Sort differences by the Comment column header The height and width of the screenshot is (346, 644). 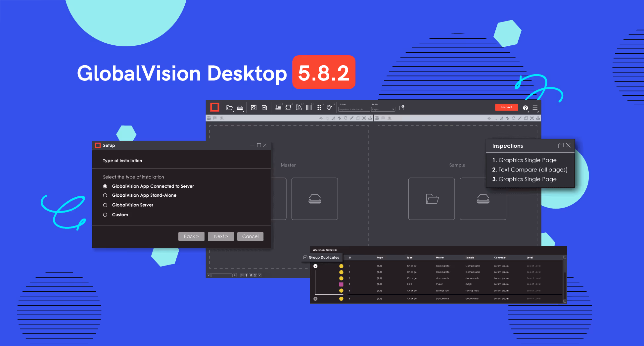pos(500,258)
